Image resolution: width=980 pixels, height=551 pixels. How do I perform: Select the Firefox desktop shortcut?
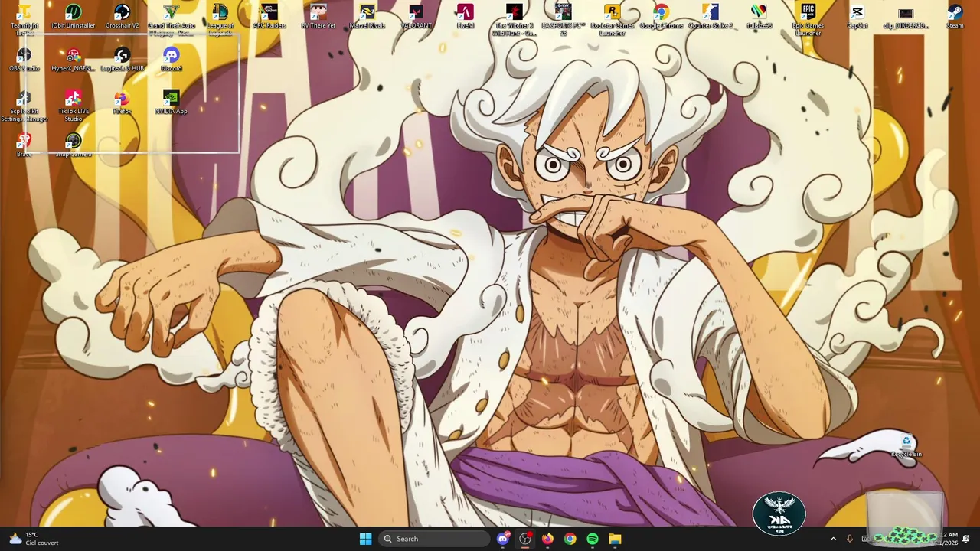coord(122,103)
